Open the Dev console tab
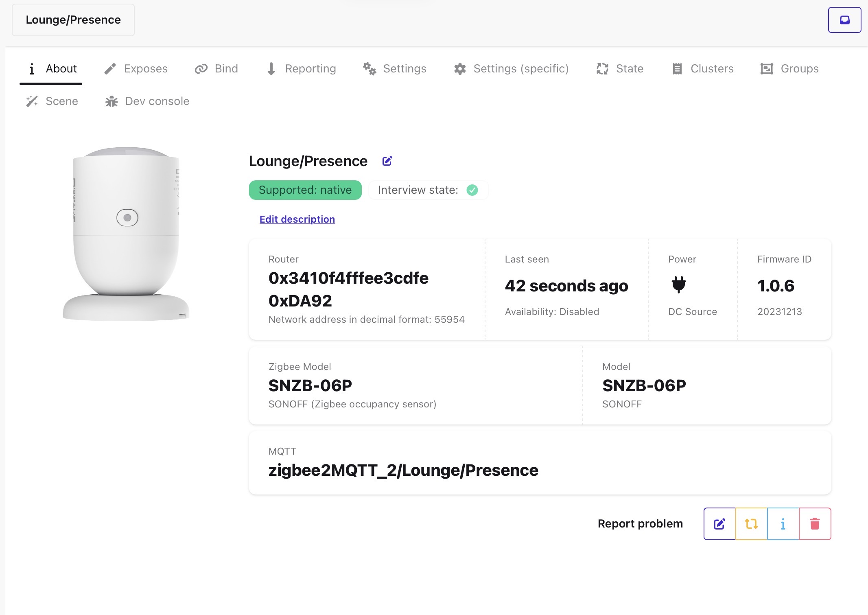 point(147,101)
